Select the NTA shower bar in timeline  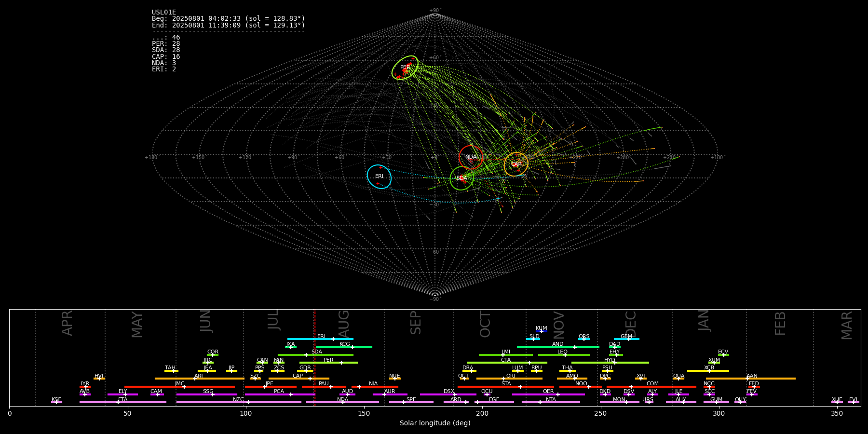pos(551,402)
